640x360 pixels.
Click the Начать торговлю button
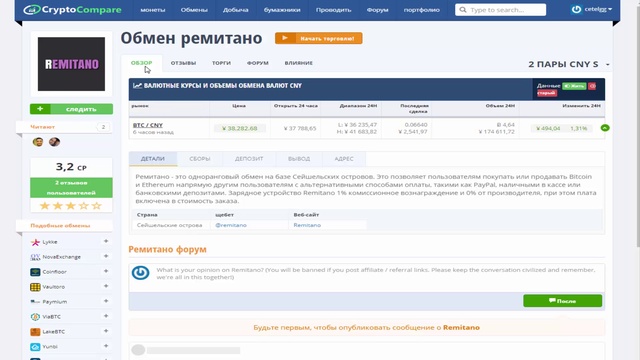pyautogui.click(x=318, y=38)
